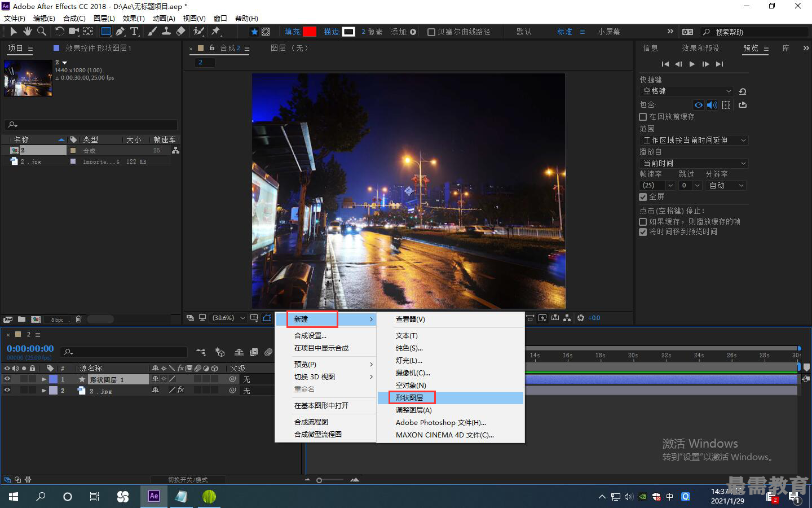Select the Eraser tool

pos(180,32)
